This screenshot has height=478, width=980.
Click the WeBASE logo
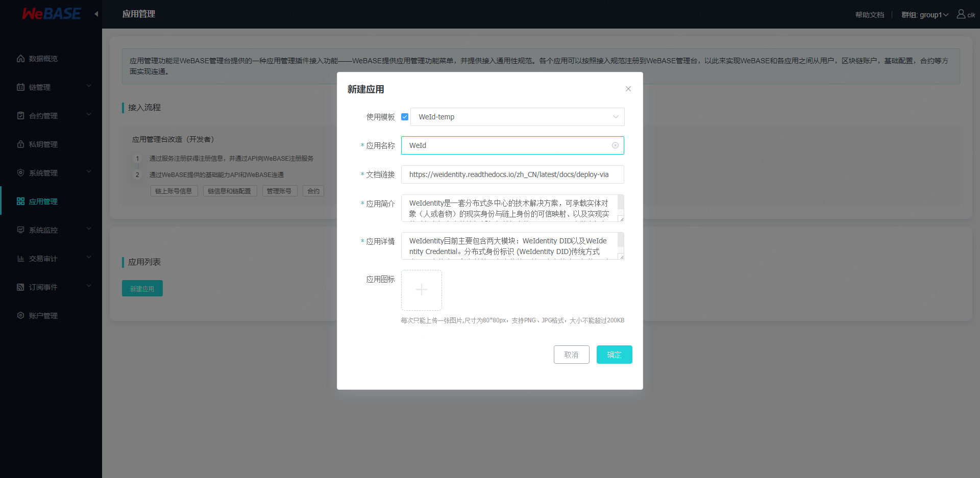click(x=51, y=14)
